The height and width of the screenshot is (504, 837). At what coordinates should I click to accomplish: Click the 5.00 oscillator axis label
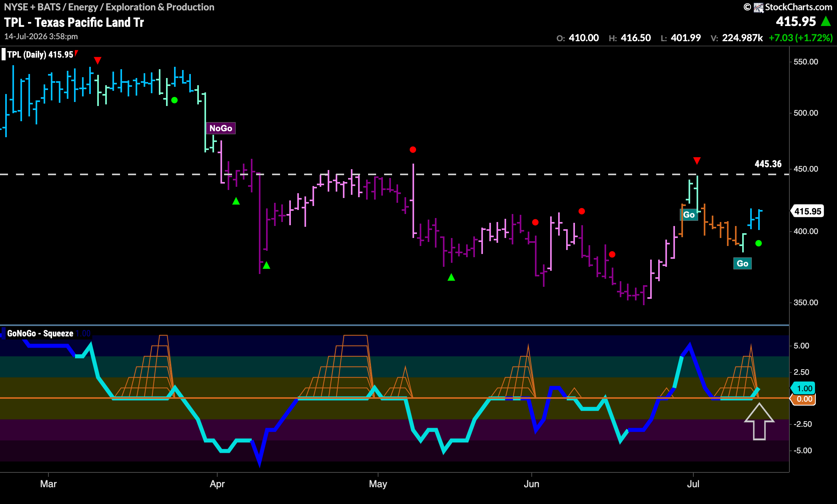[x=801, y=346]
